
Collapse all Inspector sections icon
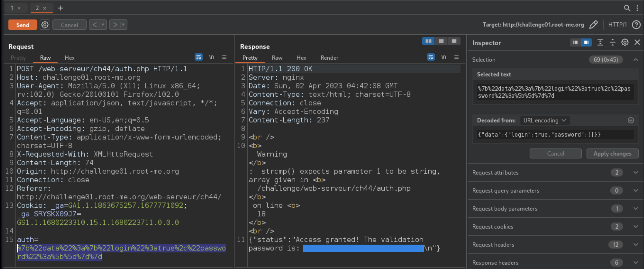point(612,42)
